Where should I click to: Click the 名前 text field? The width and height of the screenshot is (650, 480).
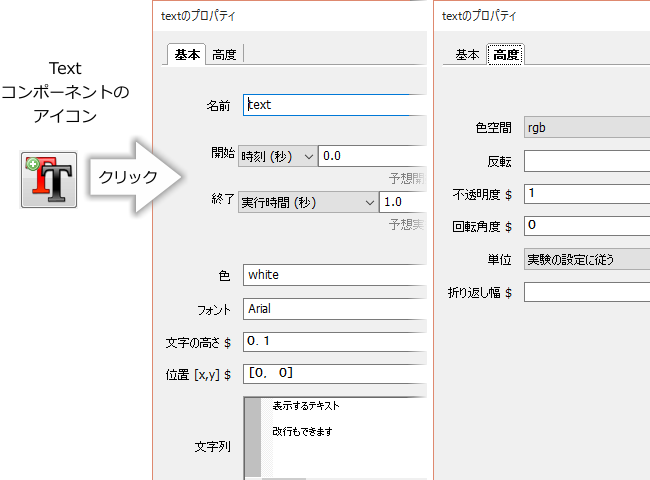[x=335, y=105]
